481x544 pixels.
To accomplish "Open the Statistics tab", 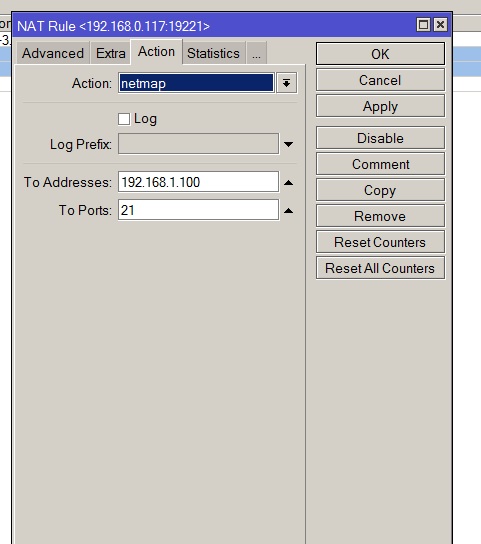I will click(213, 53).
